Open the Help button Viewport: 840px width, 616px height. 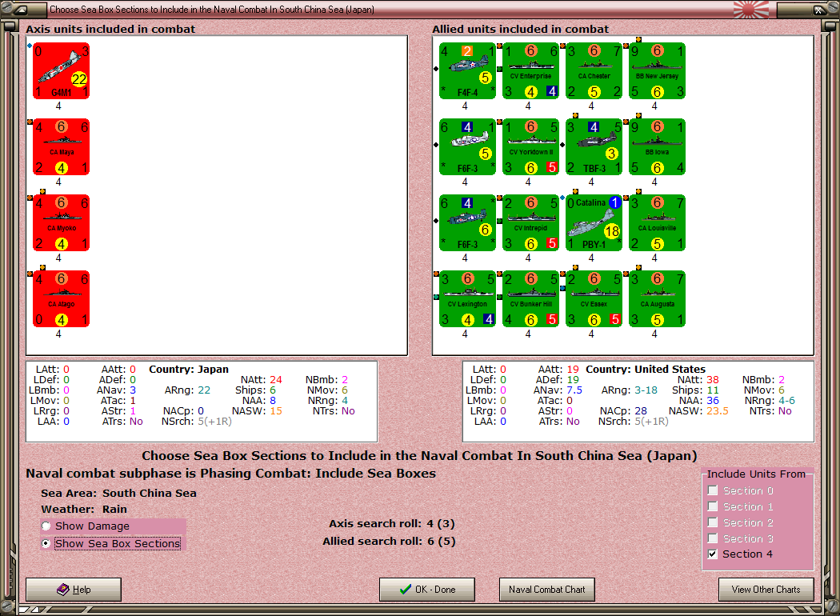pos(74,590)
